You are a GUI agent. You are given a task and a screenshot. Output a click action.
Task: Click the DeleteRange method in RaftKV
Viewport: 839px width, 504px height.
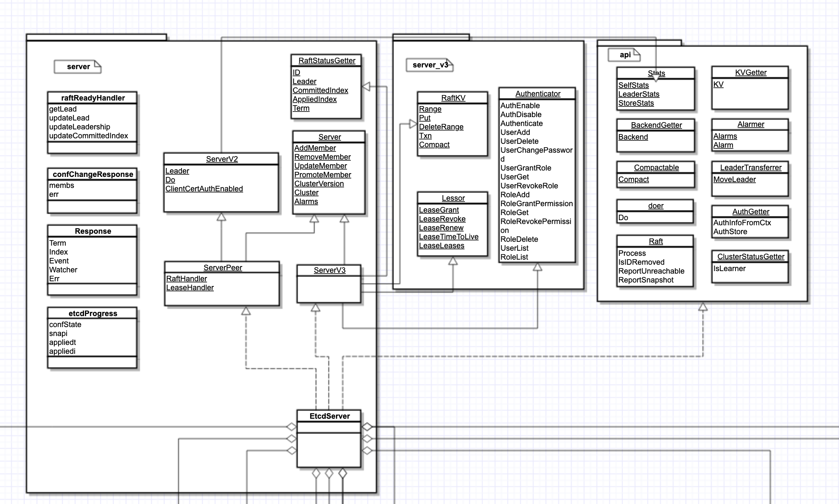441,127
